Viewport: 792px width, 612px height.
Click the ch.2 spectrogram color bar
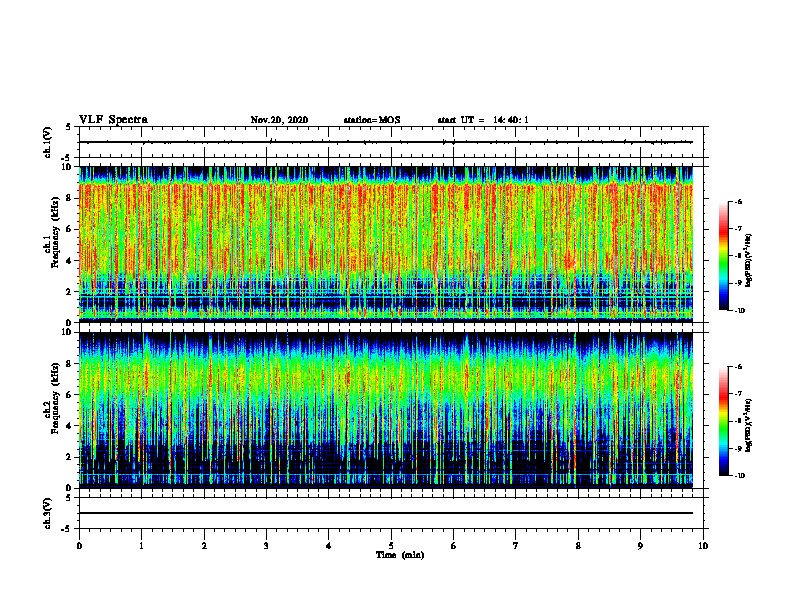[x=724, y=421]
